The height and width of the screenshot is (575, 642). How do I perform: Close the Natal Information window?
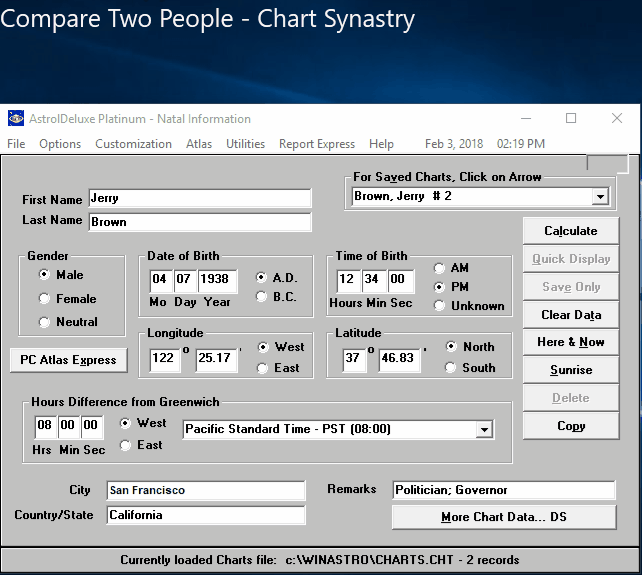[x=617, y=118]
